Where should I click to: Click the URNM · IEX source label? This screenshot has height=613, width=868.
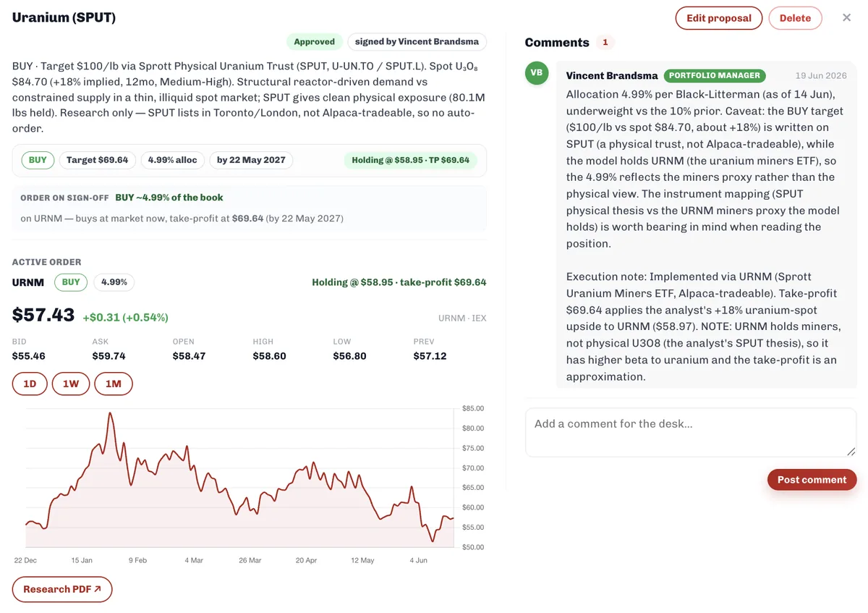click(x=462, y=318)
